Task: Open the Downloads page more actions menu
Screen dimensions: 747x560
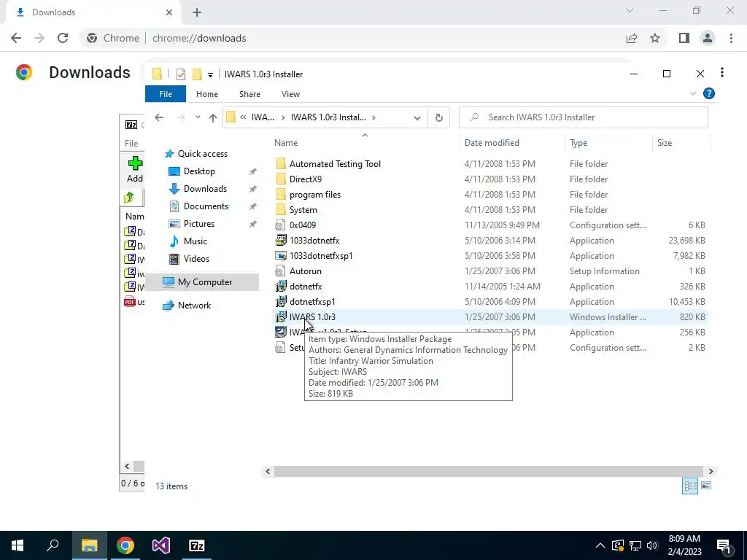Action: [721, 72]
